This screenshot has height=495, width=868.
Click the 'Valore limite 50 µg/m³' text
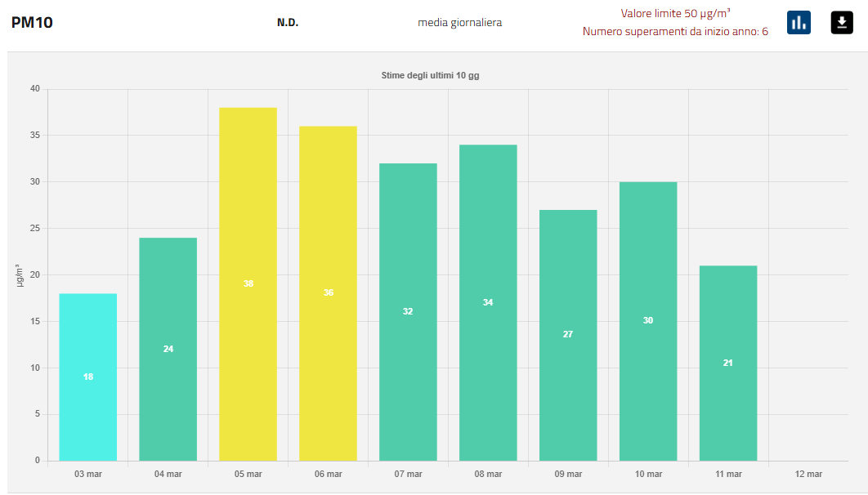675,13
